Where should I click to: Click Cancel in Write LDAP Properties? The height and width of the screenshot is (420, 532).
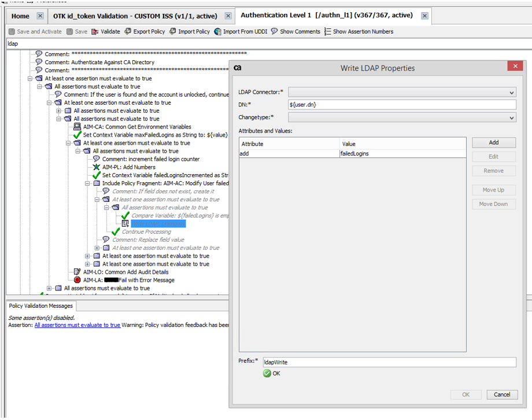(502, 395)
